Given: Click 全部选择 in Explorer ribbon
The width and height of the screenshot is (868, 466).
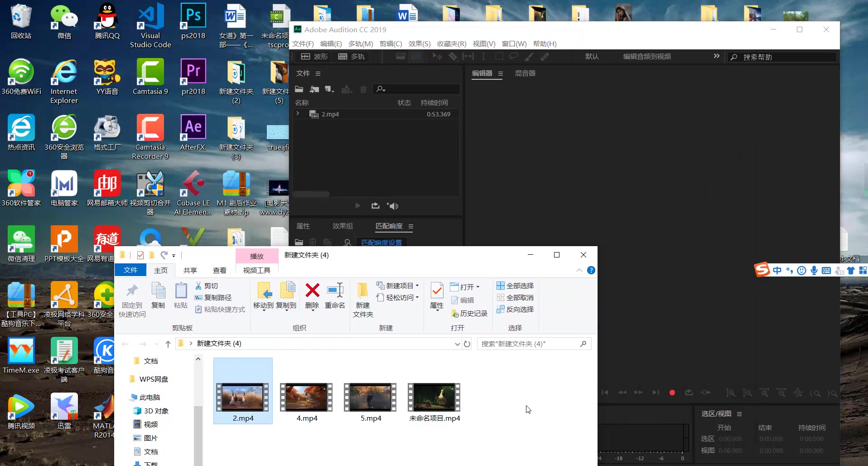Looking at the screenshot, I should pos(515,286).
